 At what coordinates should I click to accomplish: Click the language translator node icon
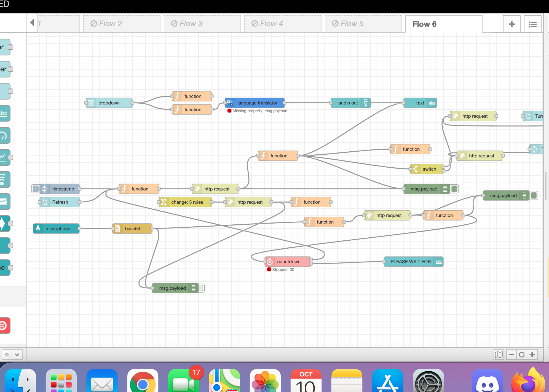tap(230, 103)
